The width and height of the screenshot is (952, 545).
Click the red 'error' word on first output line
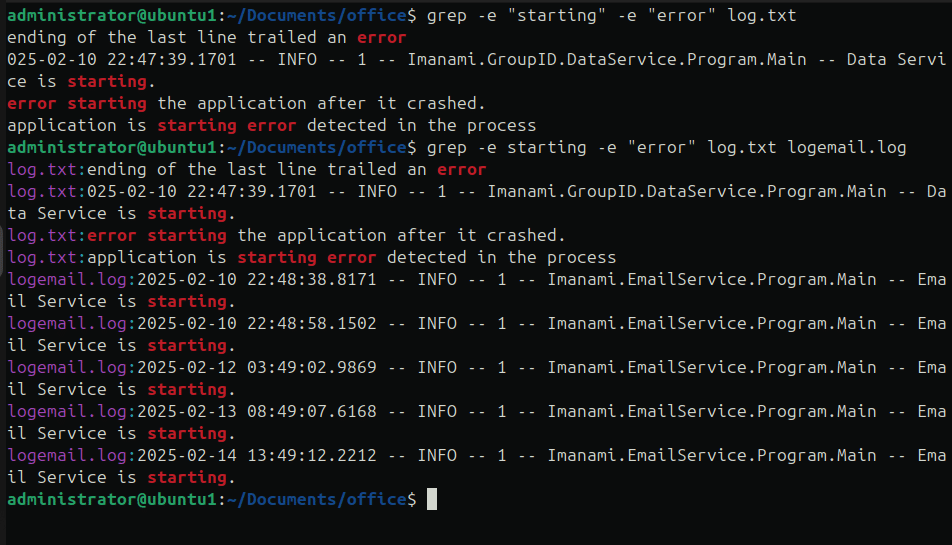(381, 38)
